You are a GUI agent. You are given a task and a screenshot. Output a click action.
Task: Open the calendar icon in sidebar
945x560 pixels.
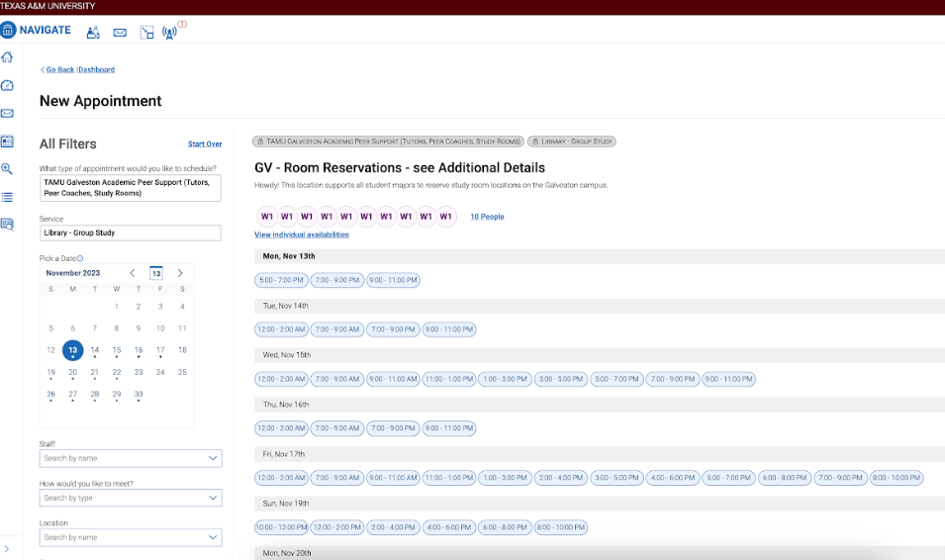pos(7,141)
